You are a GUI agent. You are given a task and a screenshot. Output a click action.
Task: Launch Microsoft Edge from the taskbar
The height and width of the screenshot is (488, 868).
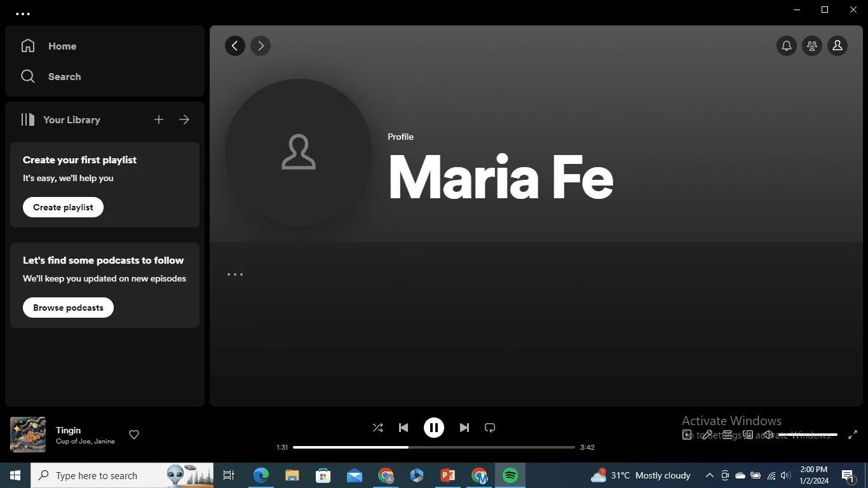261,475
